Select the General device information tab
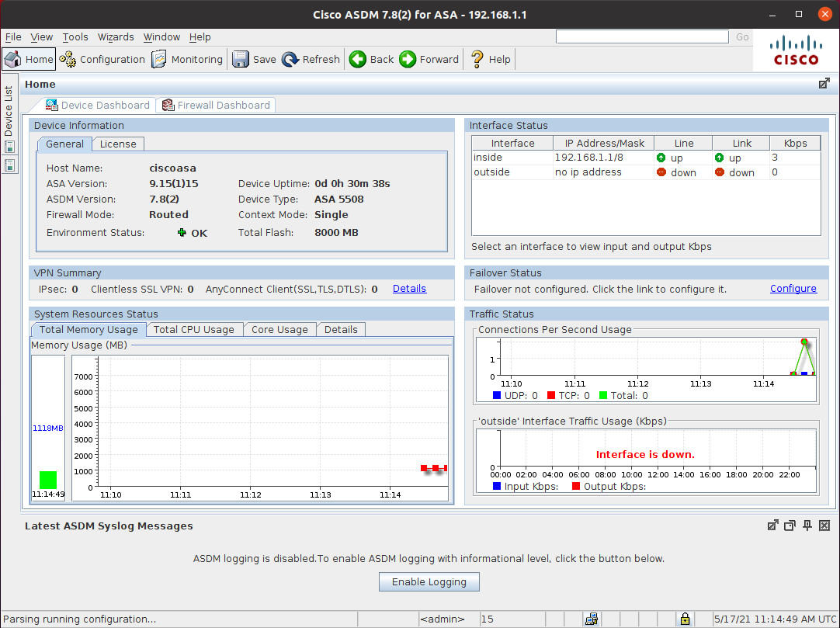Image resolution: width=840 pixels, height=628 pixels. click(x=64, y=144)
